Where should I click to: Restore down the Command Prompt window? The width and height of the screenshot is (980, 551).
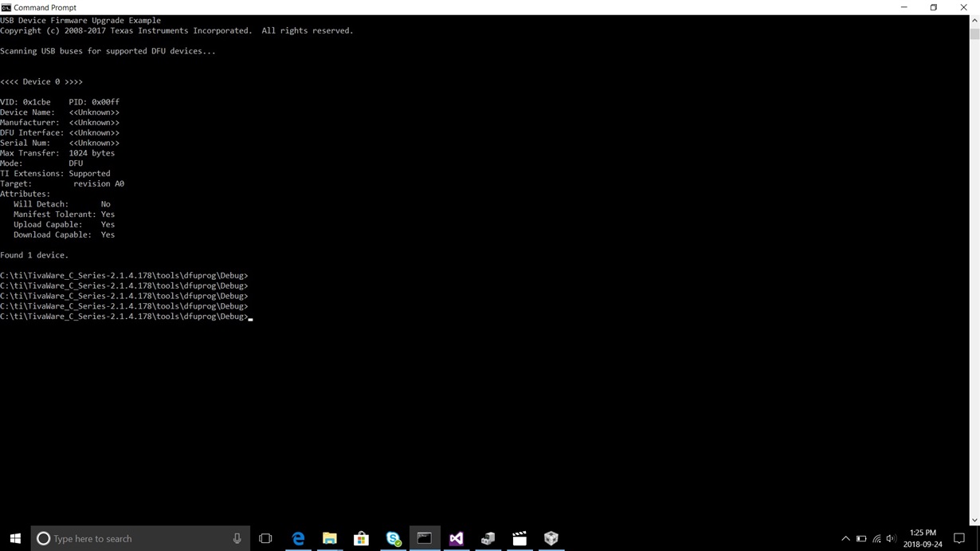(934, 7)
